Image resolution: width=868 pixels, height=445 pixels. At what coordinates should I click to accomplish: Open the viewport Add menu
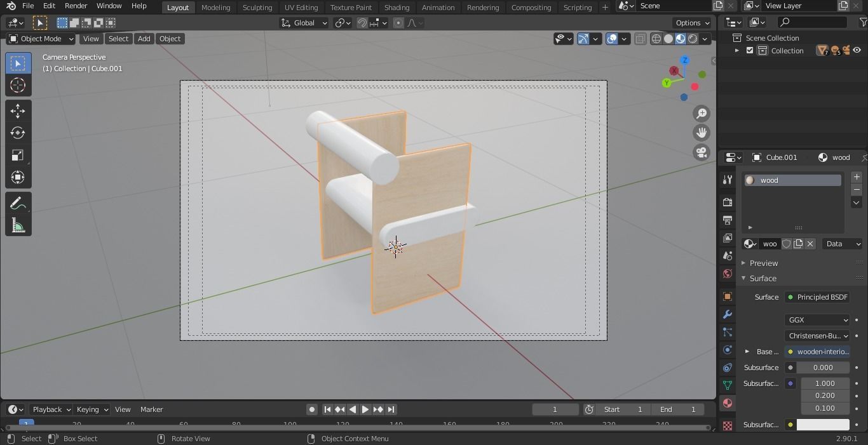point(144,39)
